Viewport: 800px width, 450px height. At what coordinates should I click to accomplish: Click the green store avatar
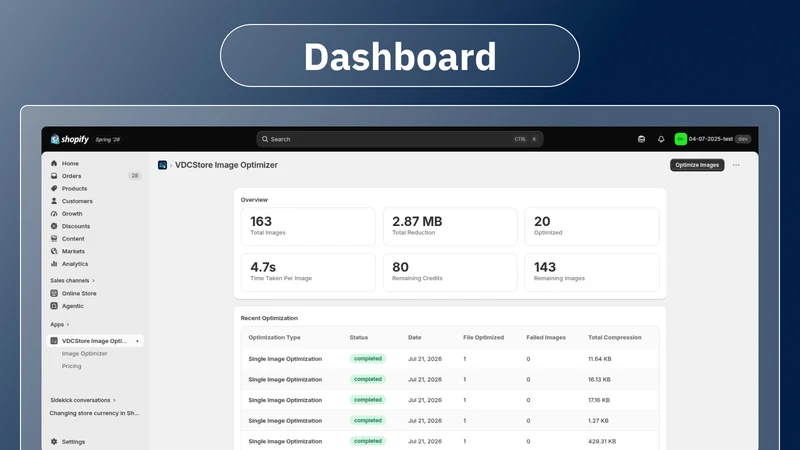coord(681,139)
